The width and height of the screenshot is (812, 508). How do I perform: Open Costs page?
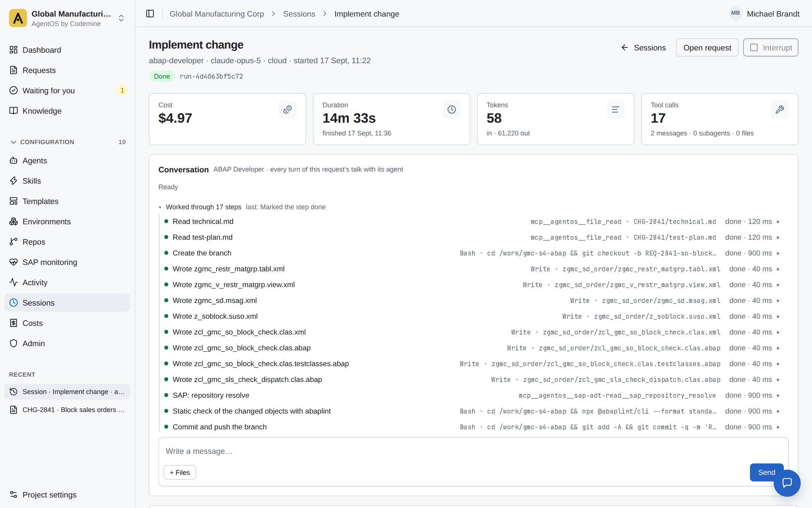pyautogui.click(x=68, y=323)
